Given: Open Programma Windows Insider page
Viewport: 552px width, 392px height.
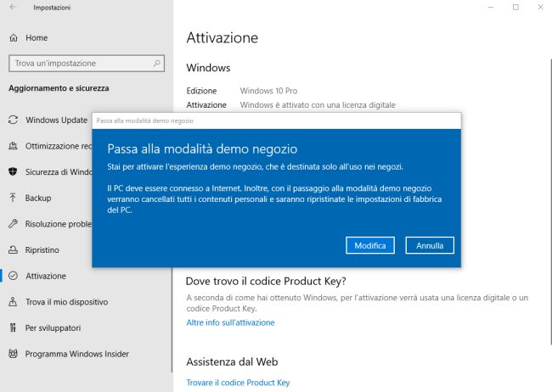Looking at the screenshot, I should point(76,354).
